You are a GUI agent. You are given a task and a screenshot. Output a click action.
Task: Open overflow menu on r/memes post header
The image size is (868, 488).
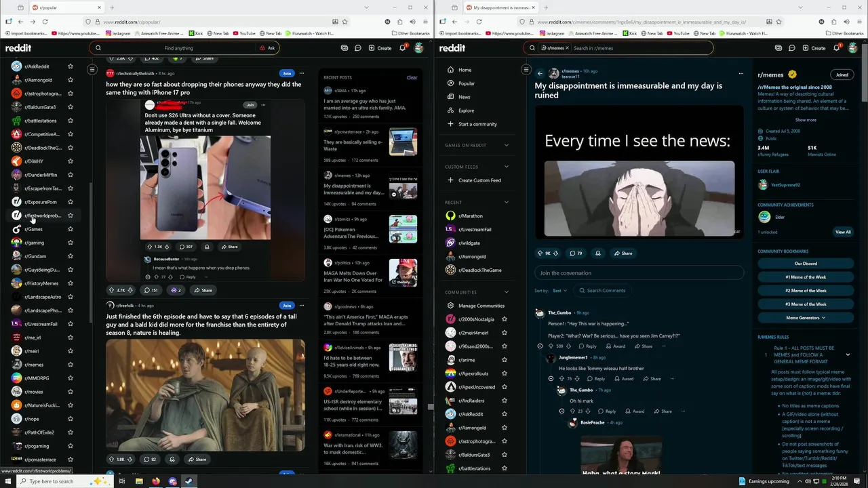[741, 73]
